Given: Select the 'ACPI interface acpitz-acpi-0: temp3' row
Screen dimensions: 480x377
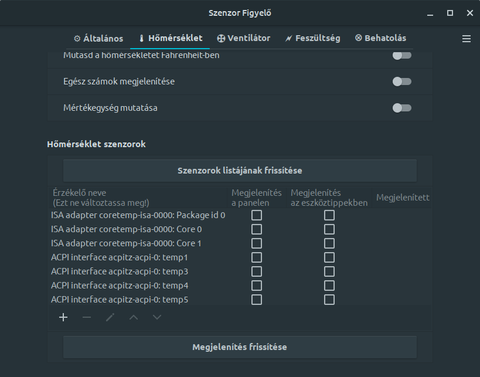Looking at the screenshot, I should click(239, 272).
